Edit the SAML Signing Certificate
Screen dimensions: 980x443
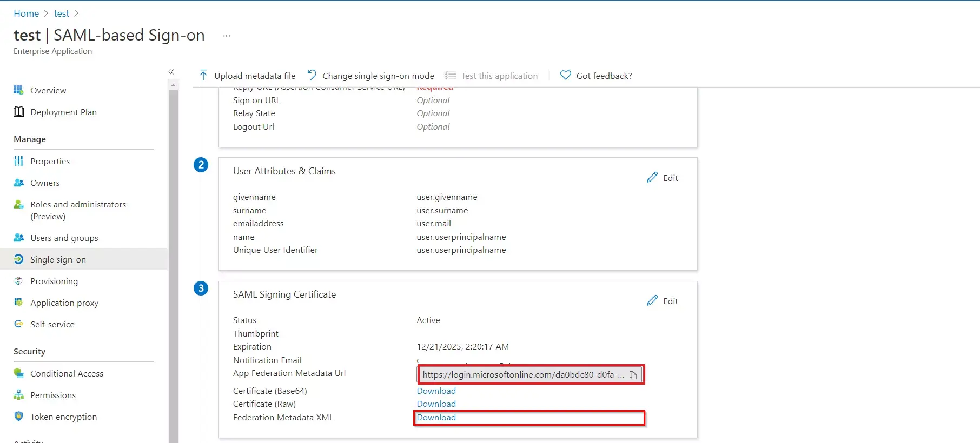point(663,301)
